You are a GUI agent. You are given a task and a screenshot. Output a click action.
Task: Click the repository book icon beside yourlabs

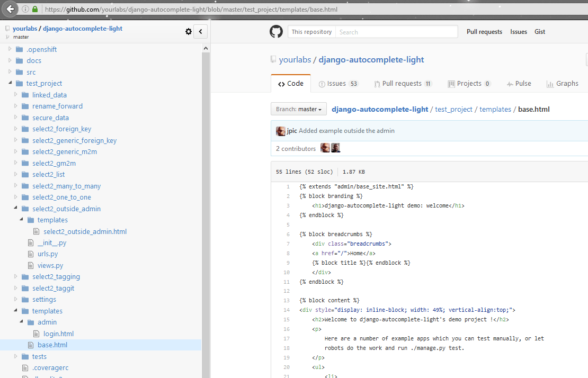pos(272,59)
